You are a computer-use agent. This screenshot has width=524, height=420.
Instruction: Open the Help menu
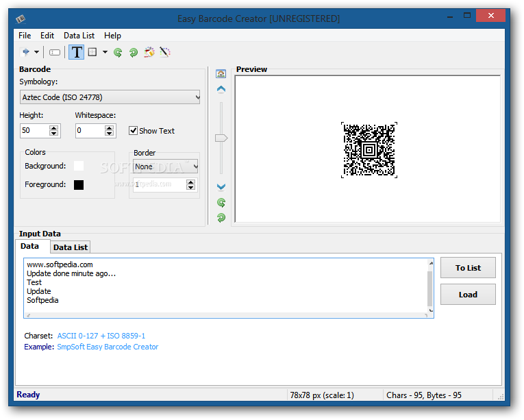coord(112,36)
